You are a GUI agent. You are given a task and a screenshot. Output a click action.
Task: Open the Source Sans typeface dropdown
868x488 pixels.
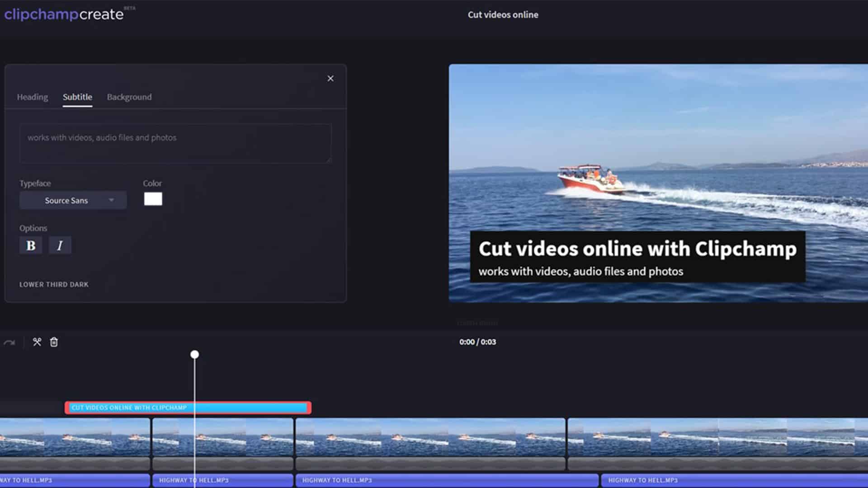coord(73,200)
